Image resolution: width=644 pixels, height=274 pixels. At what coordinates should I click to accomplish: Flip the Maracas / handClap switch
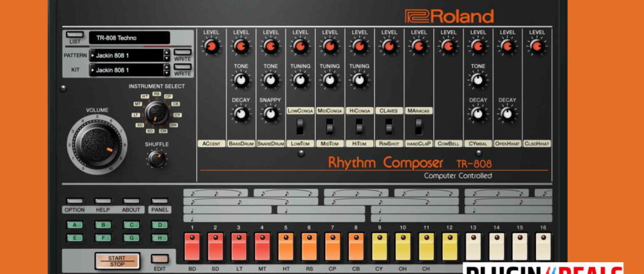coord(418,127)
